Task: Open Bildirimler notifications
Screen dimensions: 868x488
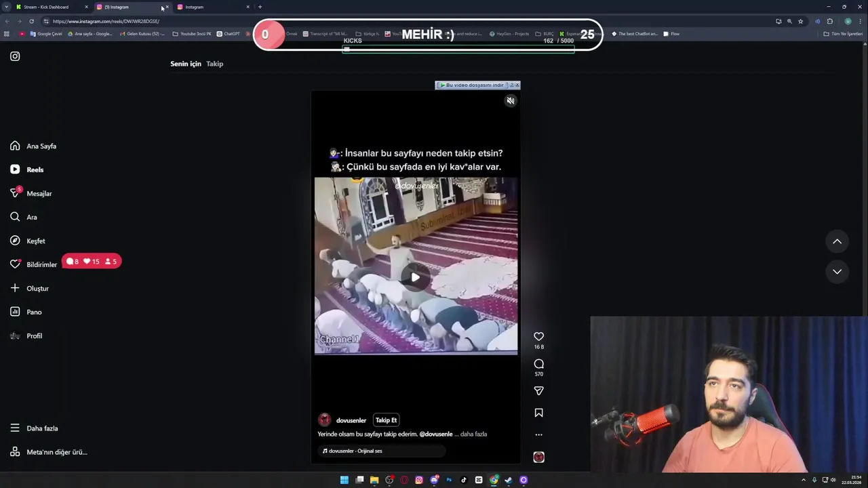Action: 34,264
